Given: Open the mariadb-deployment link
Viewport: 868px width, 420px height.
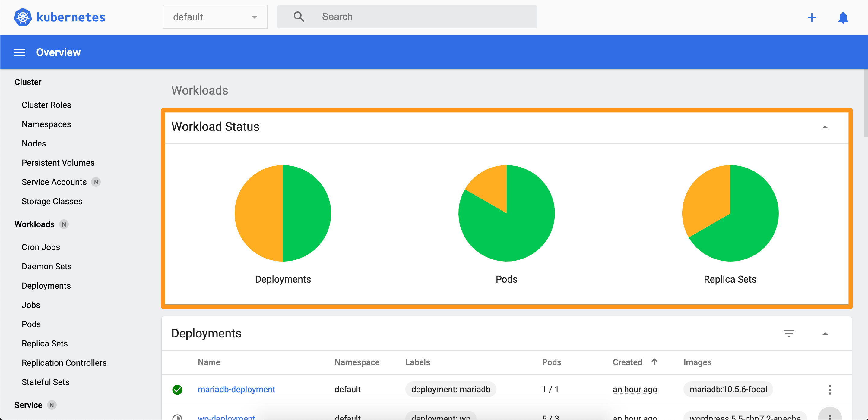Looking at the screenshot, I should tap(236, 389).
